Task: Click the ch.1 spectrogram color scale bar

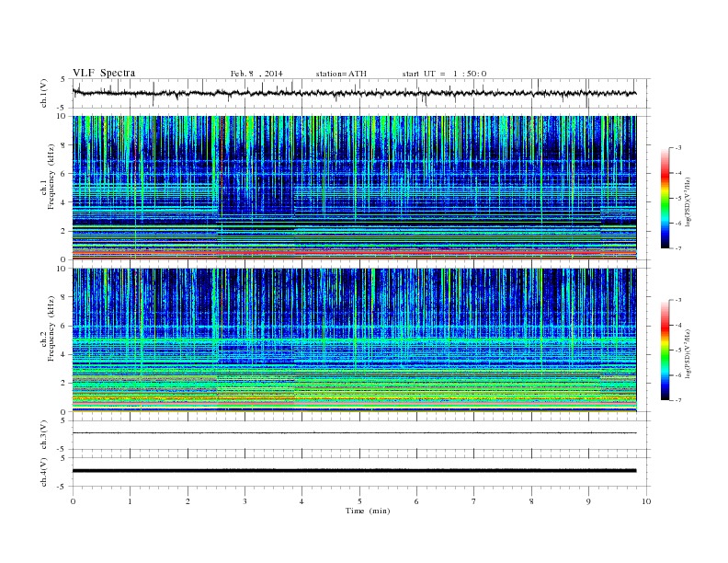Action: pos(665,198)
